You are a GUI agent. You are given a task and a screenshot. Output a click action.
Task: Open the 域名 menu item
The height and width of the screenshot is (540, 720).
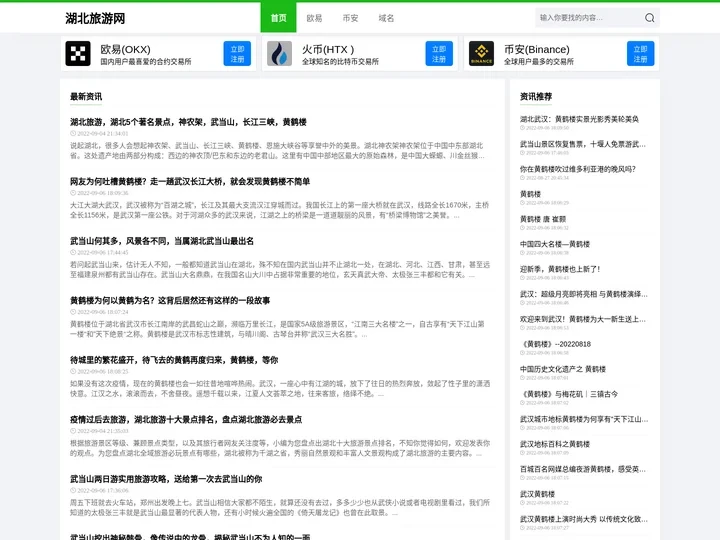pyautogui.click(x=386, y=18)
